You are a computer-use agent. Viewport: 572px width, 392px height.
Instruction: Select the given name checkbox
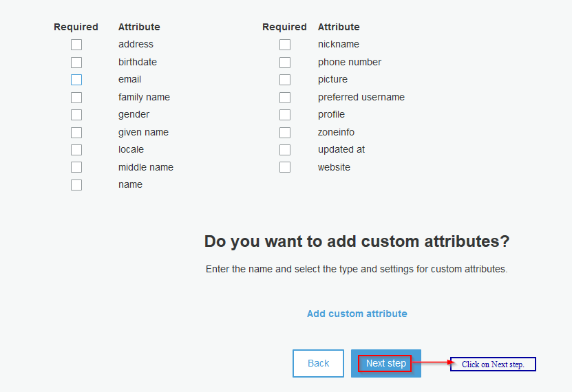pos(76,133)
